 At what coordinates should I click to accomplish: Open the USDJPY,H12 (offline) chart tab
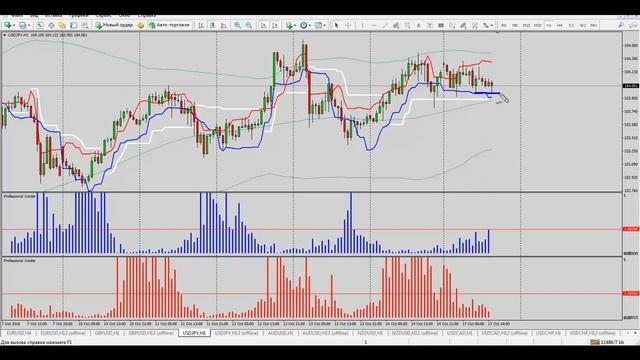(236, 333)
